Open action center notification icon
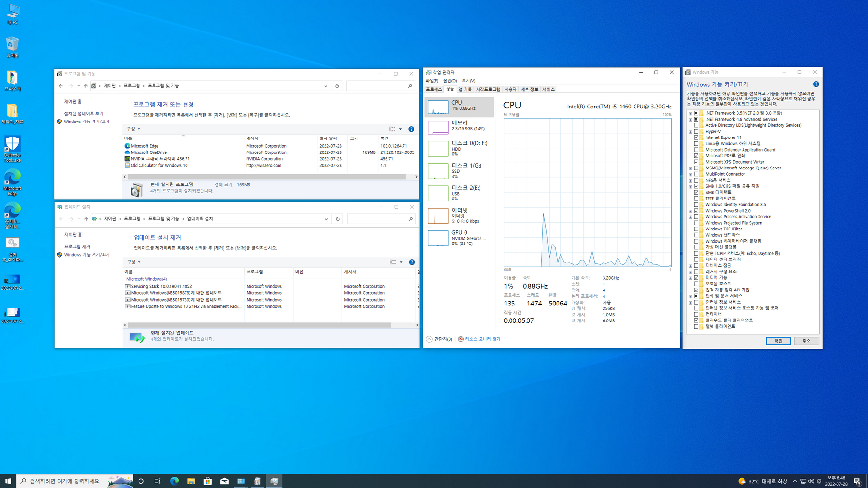868x488 pixels. click(x=857, y=481)
